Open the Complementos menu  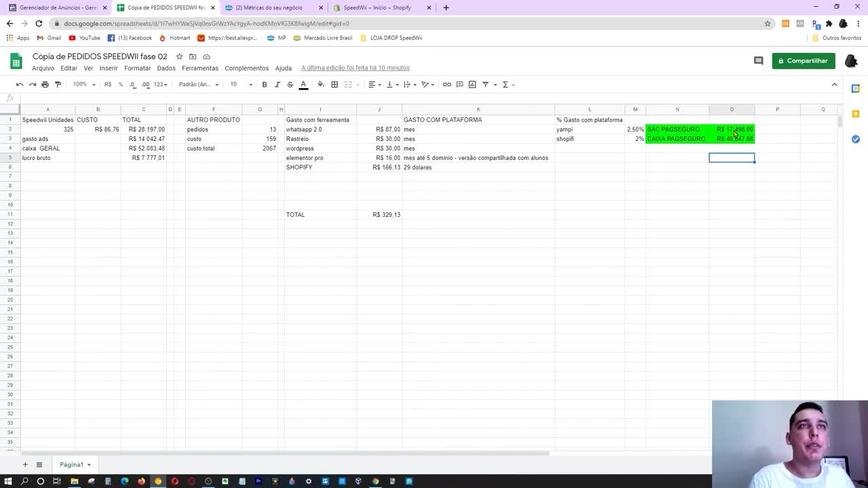(247, 68)
